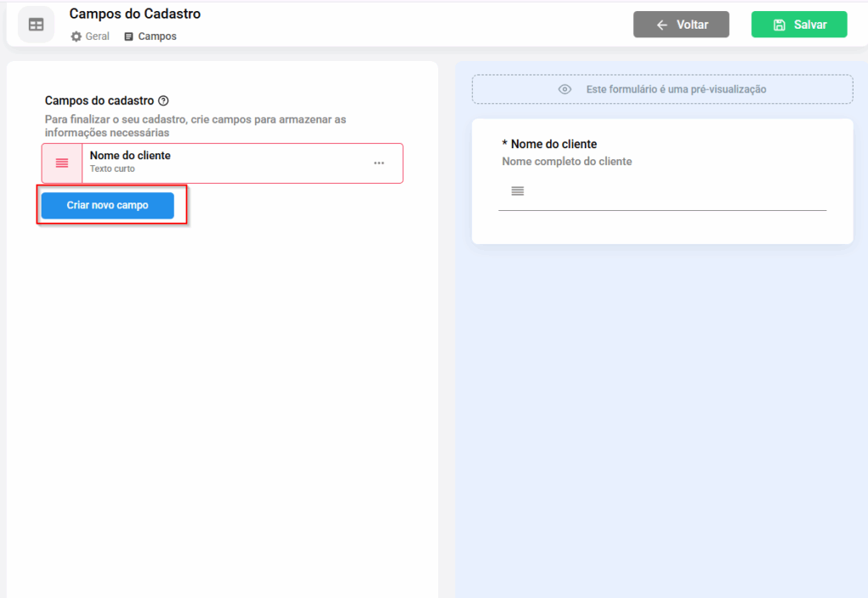Click the left arrow icon in Voltar

click(x=662, y=25)
